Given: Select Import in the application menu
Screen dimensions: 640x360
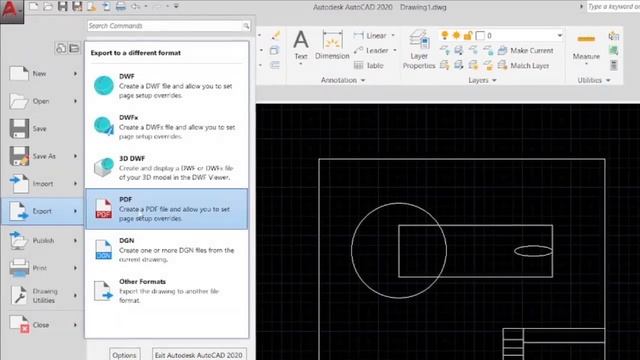Looking at the screenshot, I should pyautogui.click(x=42, y=184).
